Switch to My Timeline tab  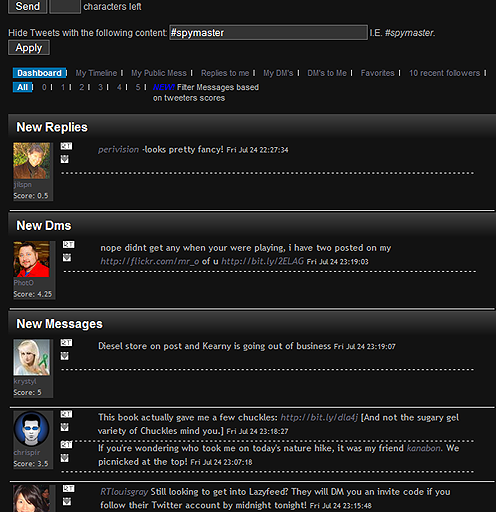[x=96, y=73]
